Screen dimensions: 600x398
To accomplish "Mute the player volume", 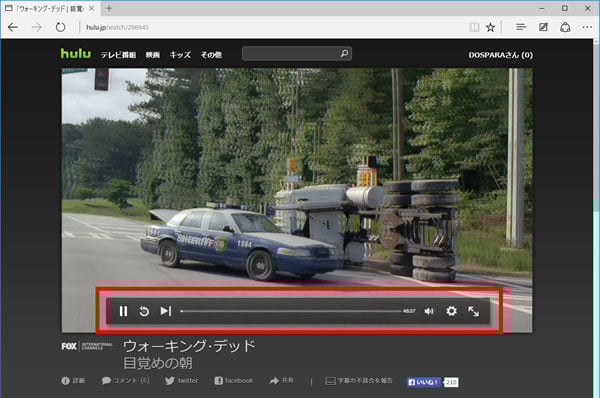I will pyautogui.click(x=429, y=311).
